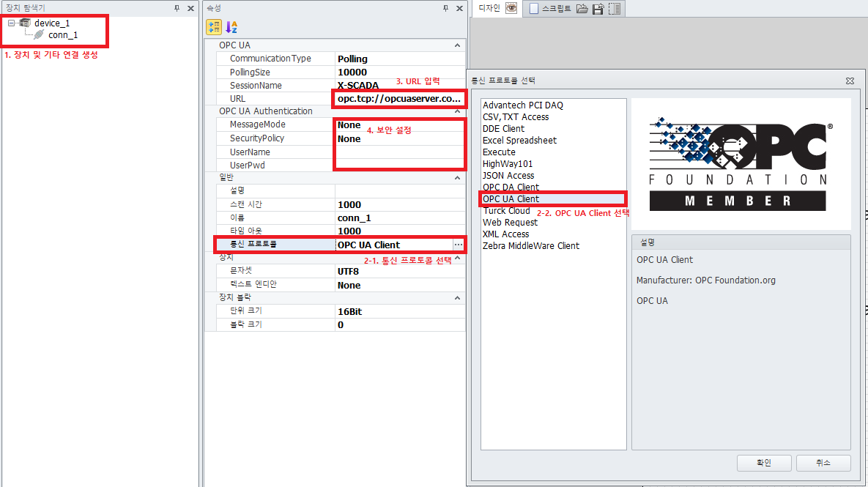Screen dimensions: 868x487
Task: Click the open folder icon in script toolbar
Action: pyautogui.click(x=582, y=8)
